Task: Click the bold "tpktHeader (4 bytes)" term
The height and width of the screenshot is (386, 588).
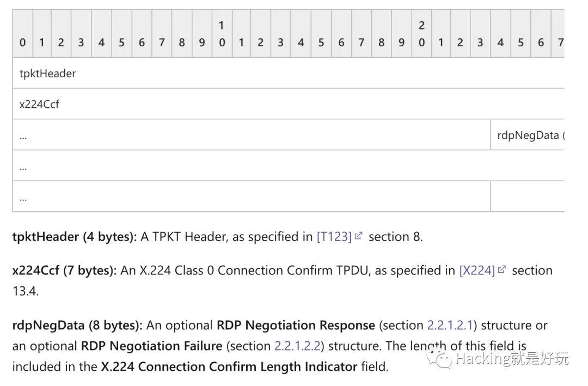Action: [x=74, y=237]
